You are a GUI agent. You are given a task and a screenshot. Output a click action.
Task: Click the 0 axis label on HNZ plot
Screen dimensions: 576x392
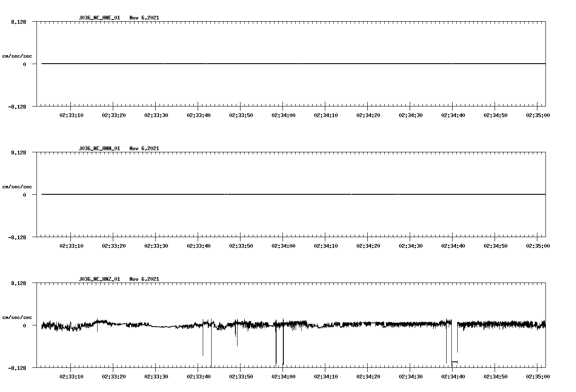[25, 325]
